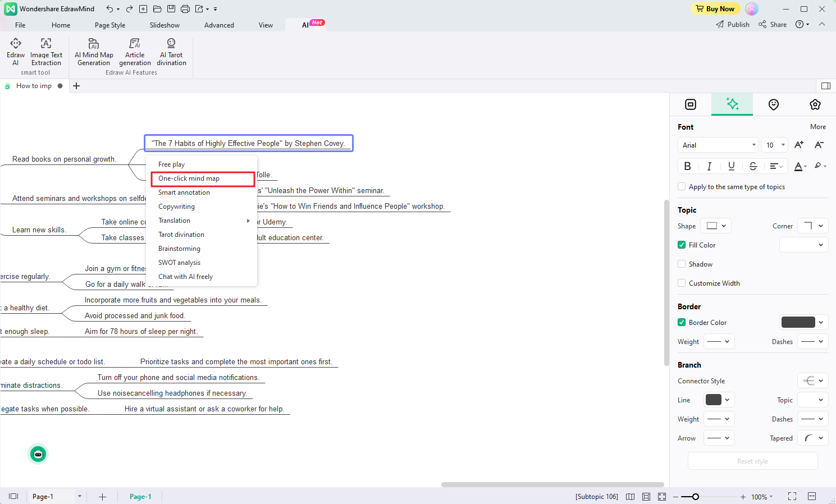This screenshot has width=836, height=504.
Task: Open the branch Arrow dropdown
Action: (719, 438)
